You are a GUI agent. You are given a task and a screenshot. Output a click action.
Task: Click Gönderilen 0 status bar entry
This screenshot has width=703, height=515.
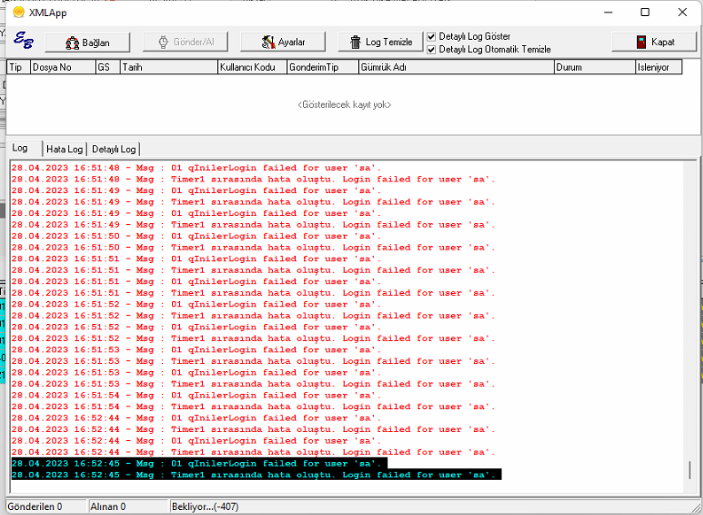tap(46, 506)
